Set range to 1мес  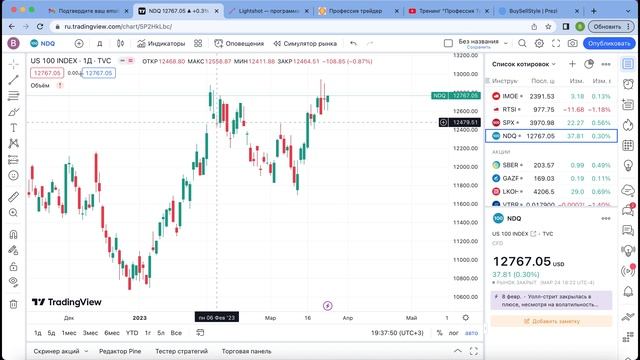[x=69, y=333]
